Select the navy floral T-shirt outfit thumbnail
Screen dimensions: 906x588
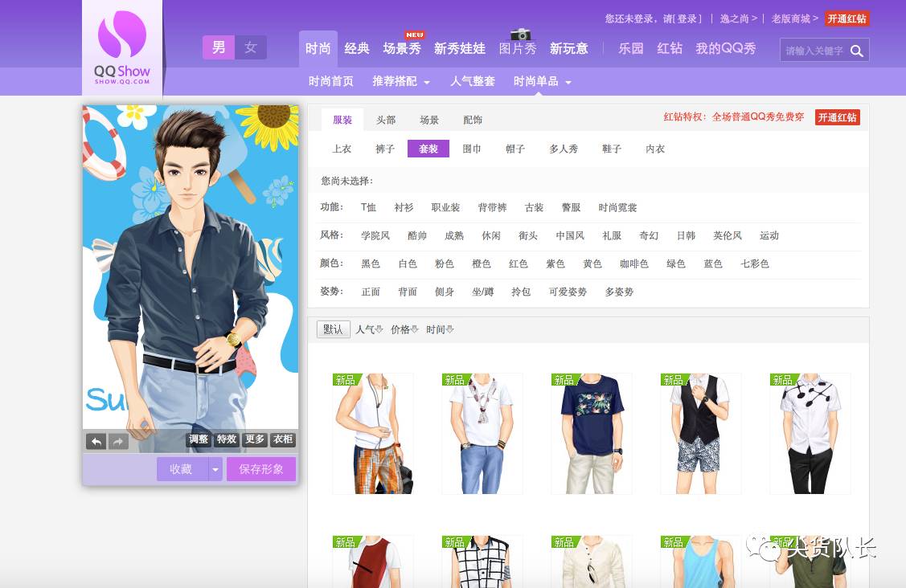click(x=591, y=434)
